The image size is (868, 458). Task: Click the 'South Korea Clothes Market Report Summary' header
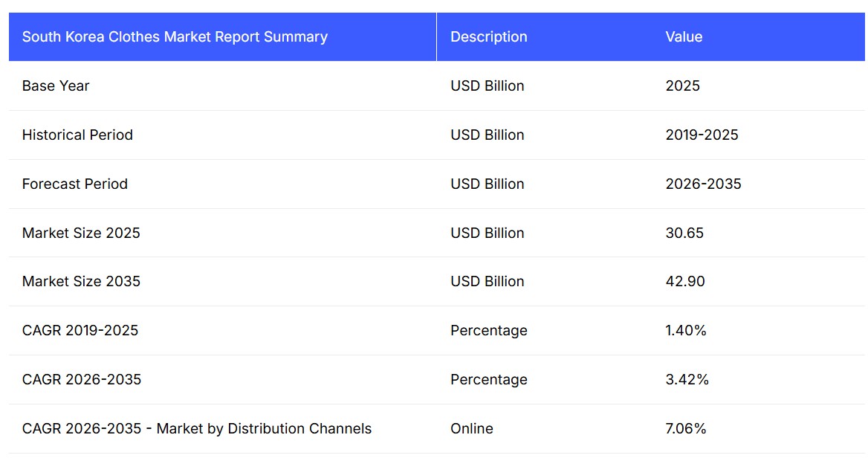pos(175,36)
